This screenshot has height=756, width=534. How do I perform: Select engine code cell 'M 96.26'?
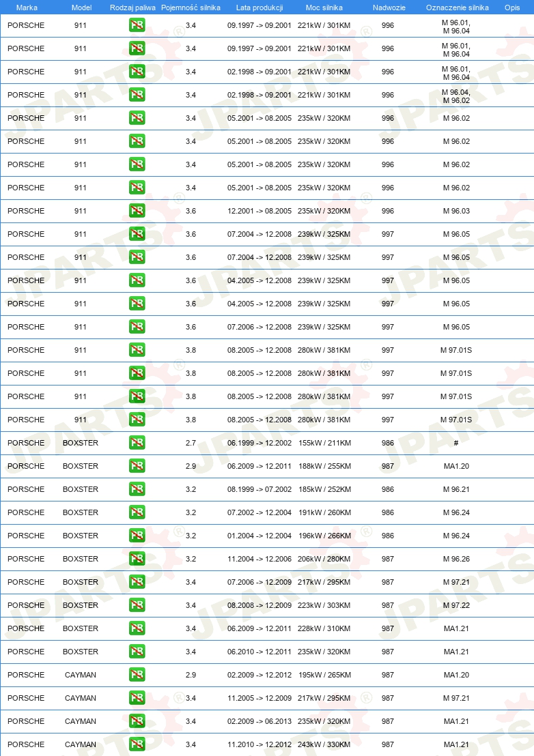point(456,559)
